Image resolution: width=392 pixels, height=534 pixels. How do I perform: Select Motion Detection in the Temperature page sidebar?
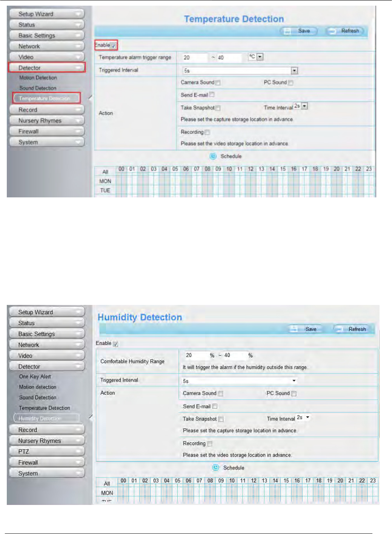click(x=38, y=78)
